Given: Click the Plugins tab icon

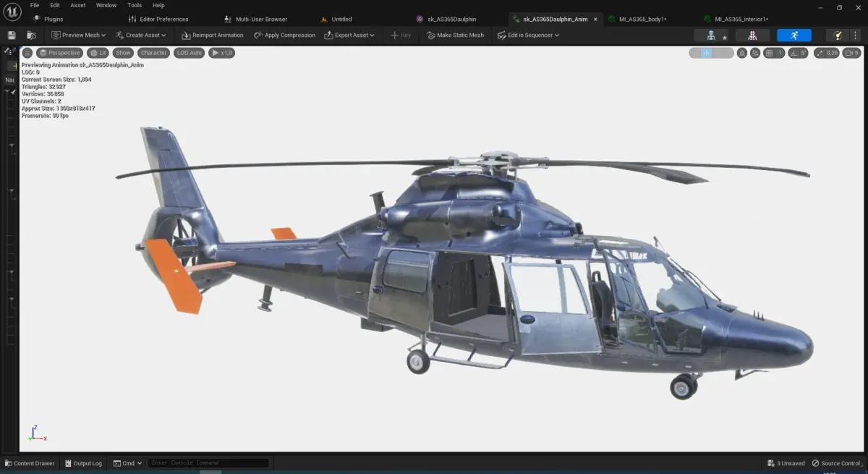Looking at the screenshot, I should pyautogui.click(x=36, y=19).
